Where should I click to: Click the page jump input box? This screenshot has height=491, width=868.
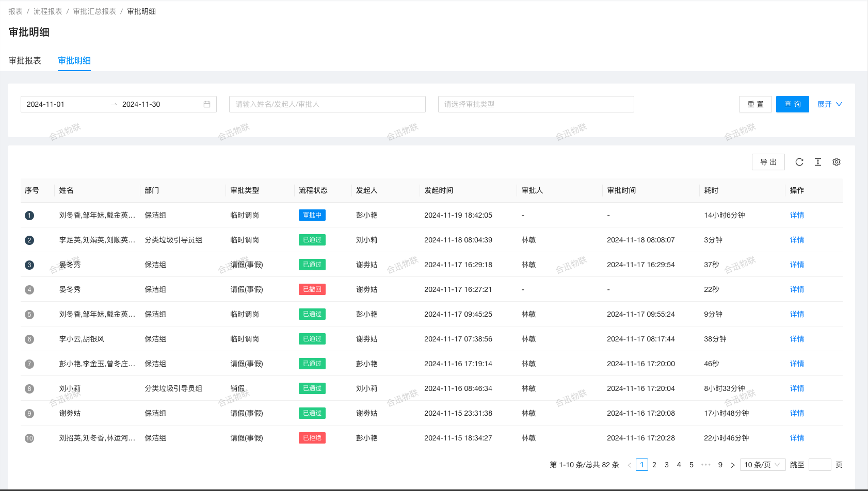[819, 465]
